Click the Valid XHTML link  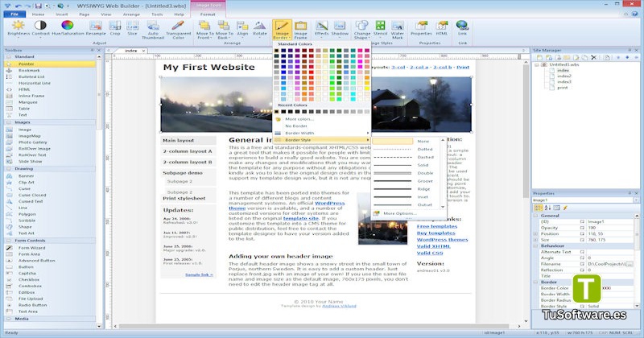pyautogui.click(x=433, y=246)
